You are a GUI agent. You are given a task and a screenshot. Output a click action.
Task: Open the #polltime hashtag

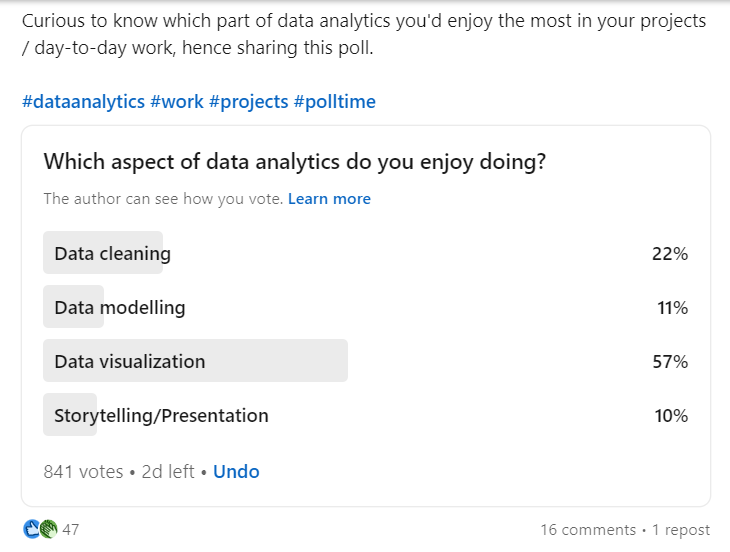point(334,102)
